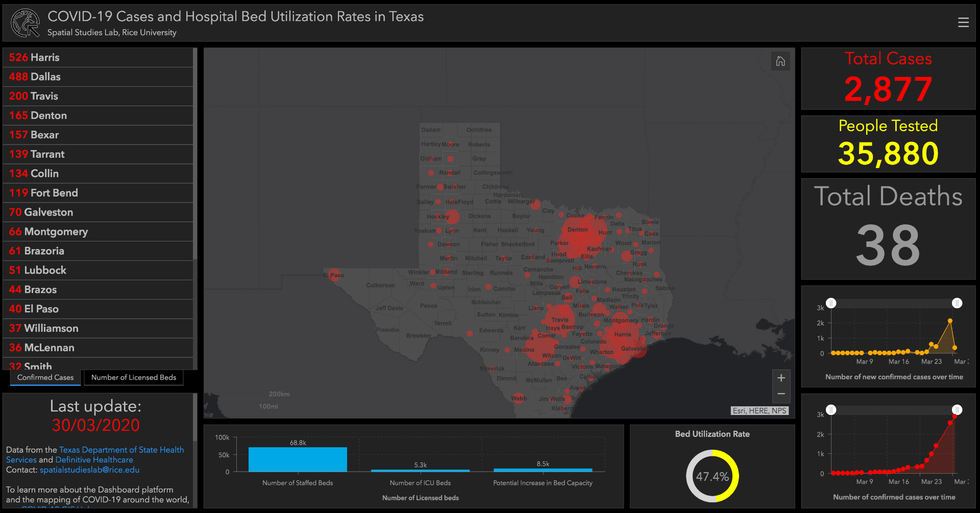Image resolution: width=980 pixels, height=513 pixels.
Task: Click the Bed Utilization Rate donut gauge
Action: coord(712,476)
